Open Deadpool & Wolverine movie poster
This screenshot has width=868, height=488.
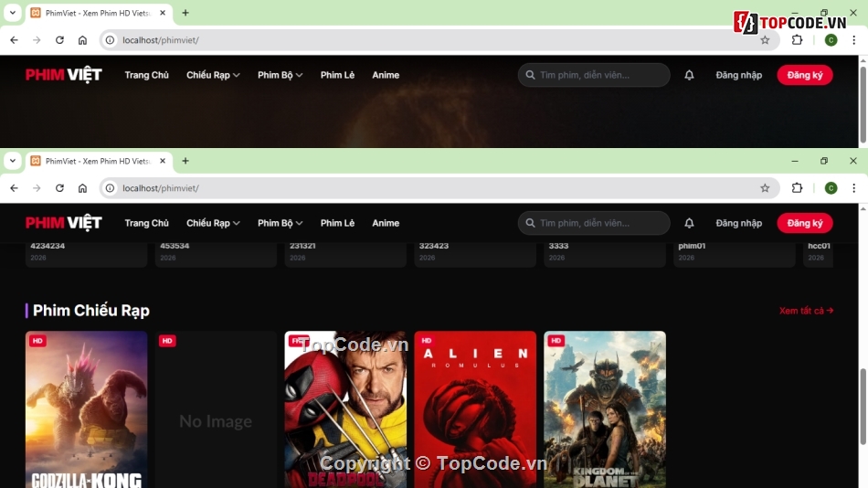point(345,410)
